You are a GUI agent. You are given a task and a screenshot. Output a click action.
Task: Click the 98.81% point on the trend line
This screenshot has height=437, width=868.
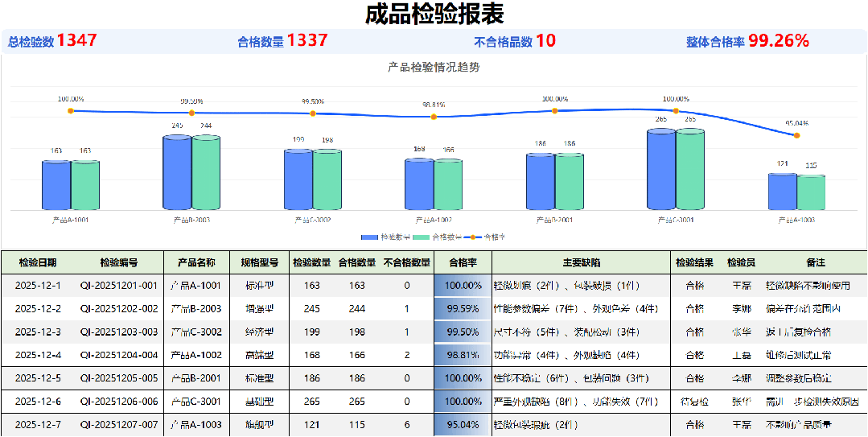point(434,117)
